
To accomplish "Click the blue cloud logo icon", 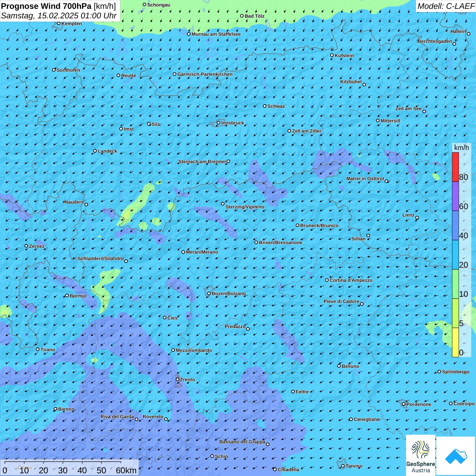I will [456, 456].
